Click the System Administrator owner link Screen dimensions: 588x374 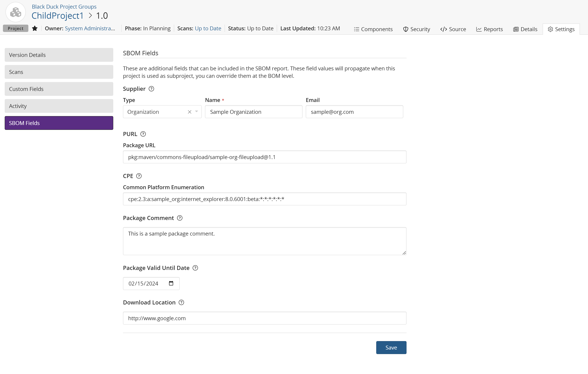[90, 28]
